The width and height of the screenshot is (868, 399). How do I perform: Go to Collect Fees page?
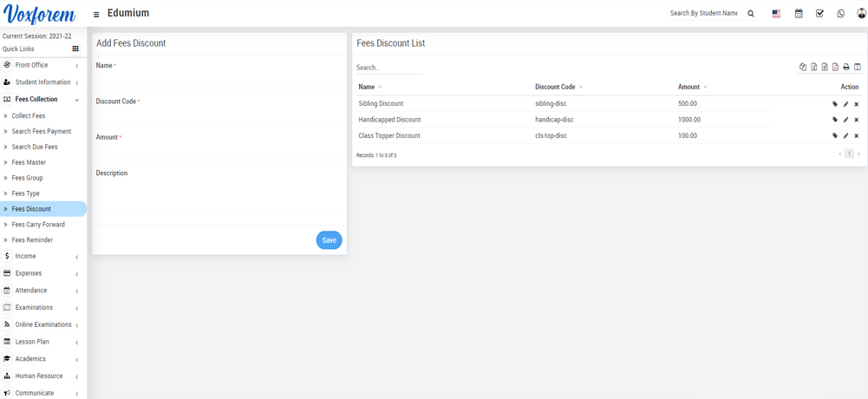29,115
